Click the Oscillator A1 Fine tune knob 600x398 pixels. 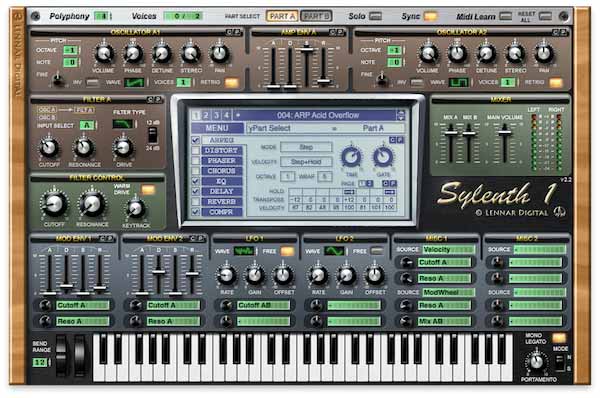coord(58,79)
